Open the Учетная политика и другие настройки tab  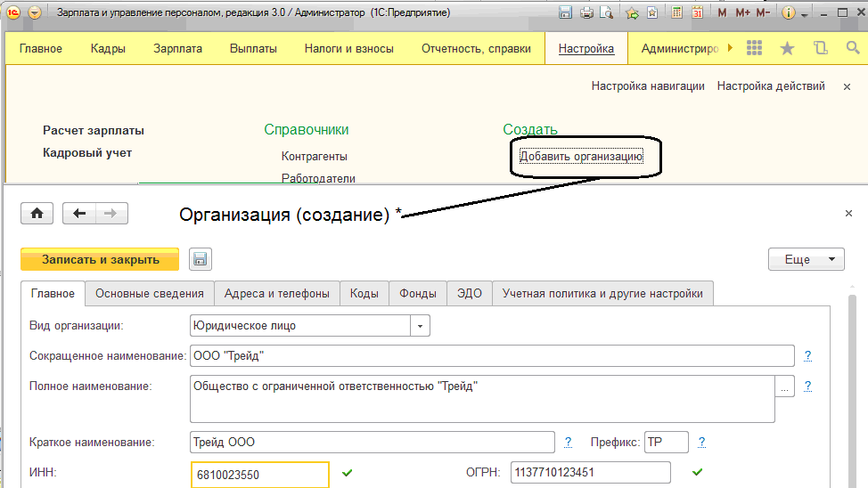(x=602, y=293)
